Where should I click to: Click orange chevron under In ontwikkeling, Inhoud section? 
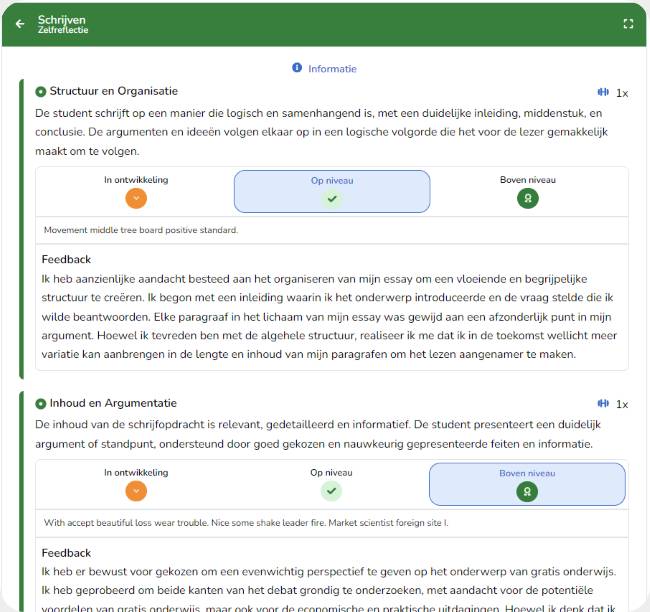[x=136, y=491]
